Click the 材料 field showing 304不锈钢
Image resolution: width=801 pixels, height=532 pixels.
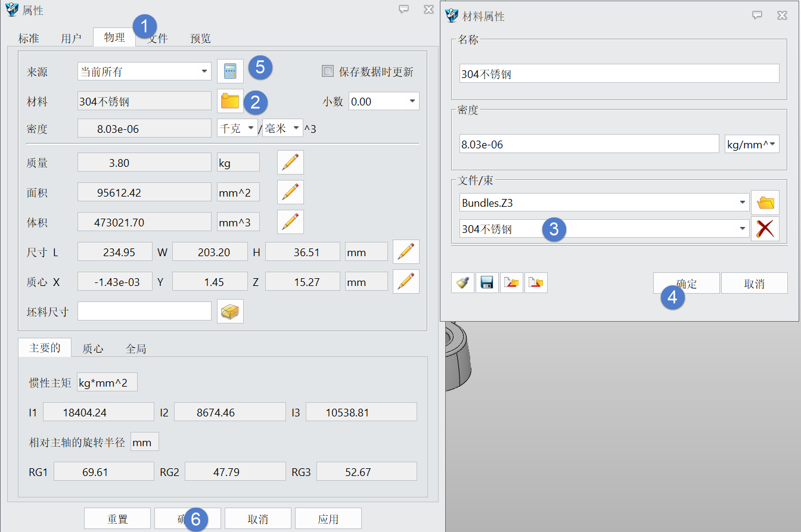coord(144,101)
